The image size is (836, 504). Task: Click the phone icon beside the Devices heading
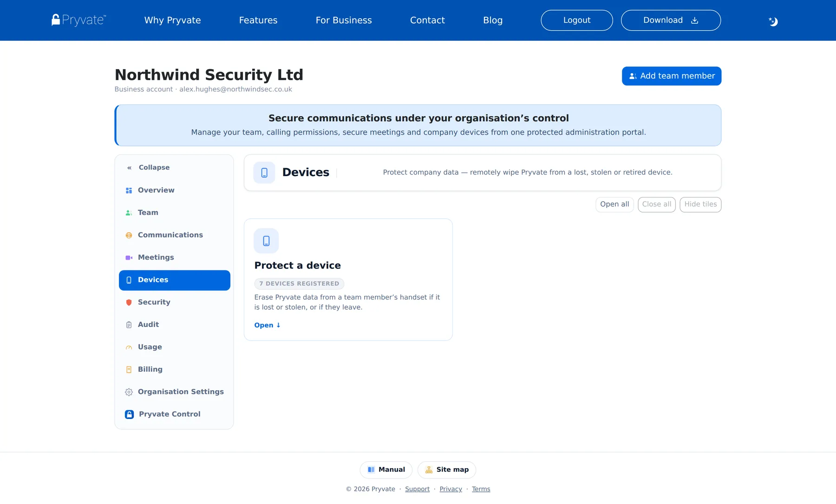pos(264,173)
